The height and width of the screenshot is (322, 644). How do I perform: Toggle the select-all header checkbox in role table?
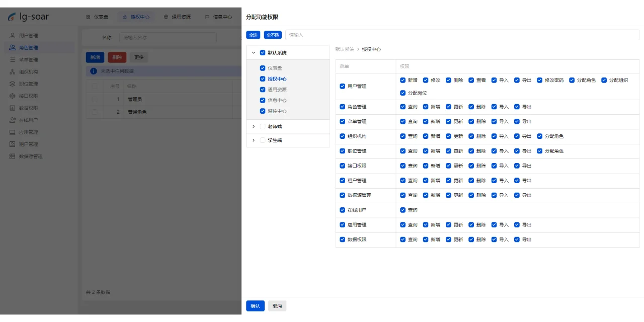pos(94,87)
